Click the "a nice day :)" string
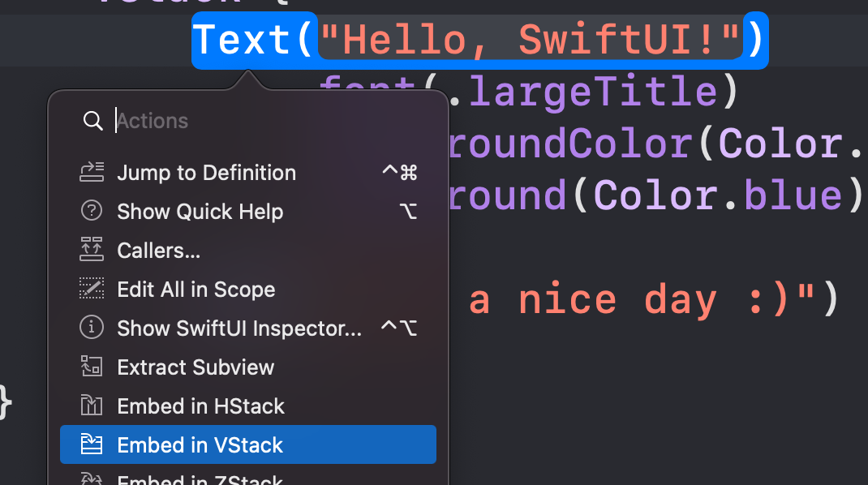 click(x=642, y=299)
